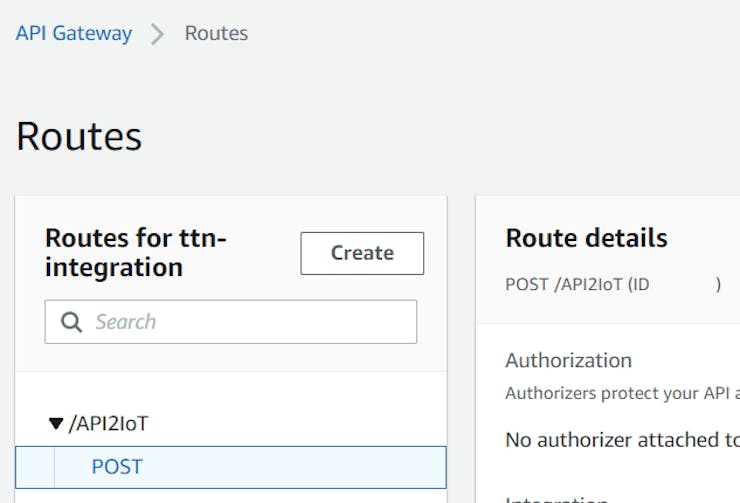Select the /API2IoT route path
Viewport: 740px width, 503px height.
click(108, 424)
